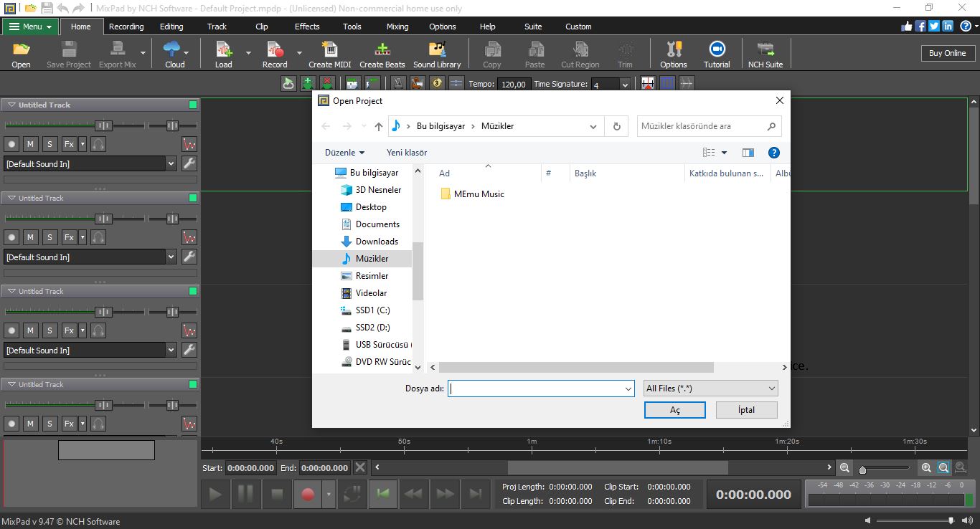The height and width of the screenshot is (529, 980).
Task: Collapse the first Untitled Track triangle
Action: tap(11, 105)
